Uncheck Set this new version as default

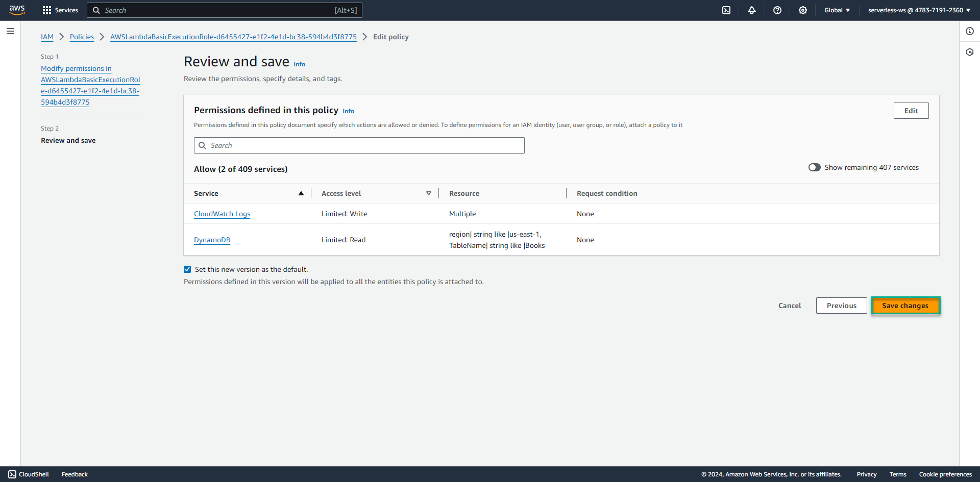coord(187,269)
